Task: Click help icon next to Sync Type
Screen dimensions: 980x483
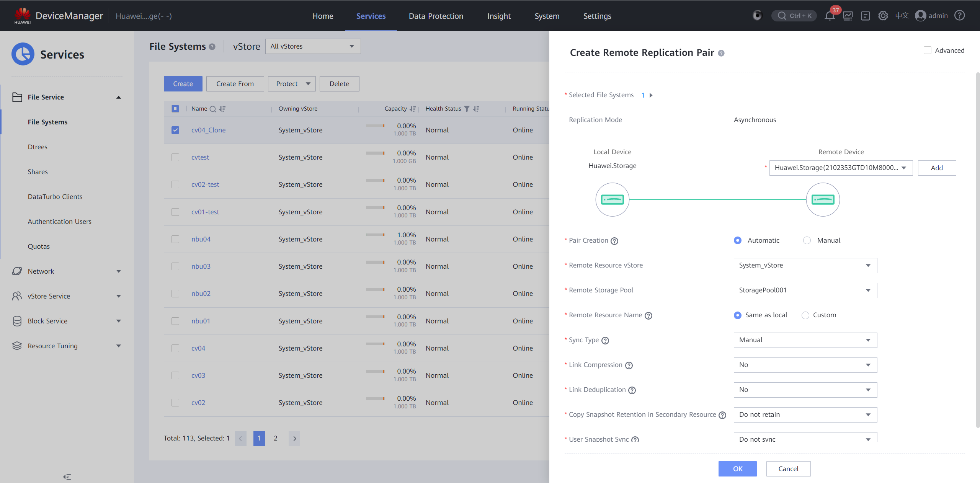Action: (605, 341)
